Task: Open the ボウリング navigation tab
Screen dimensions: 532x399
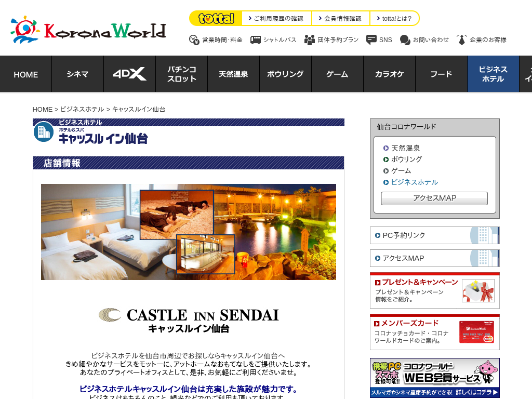Action: coord(285,74)
